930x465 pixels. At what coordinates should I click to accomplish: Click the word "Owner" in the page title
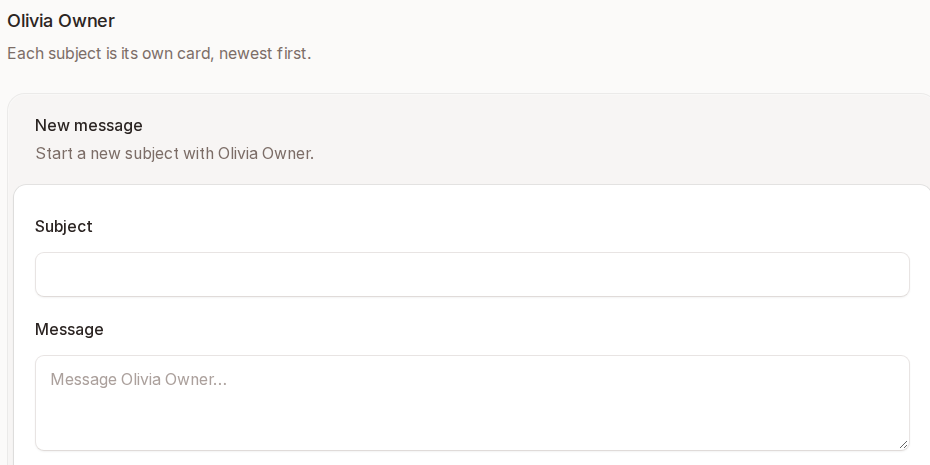tap(88, 21)
